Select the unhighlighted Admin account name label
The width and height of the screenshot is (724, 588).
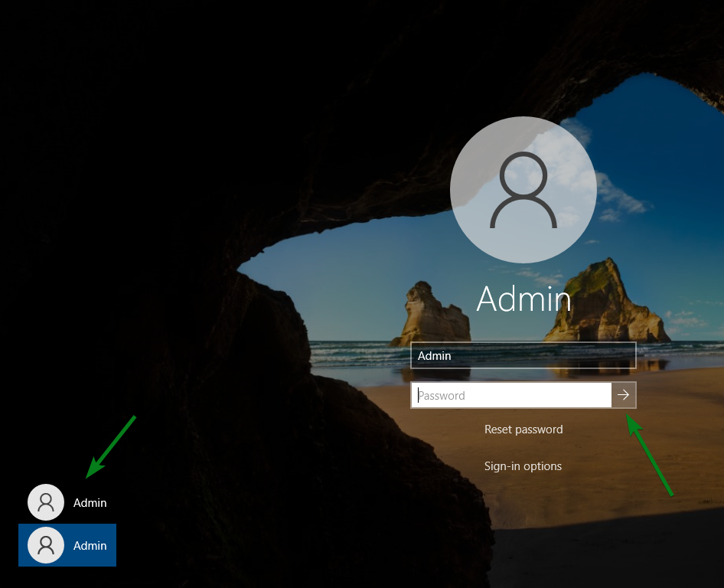[90, 503]
